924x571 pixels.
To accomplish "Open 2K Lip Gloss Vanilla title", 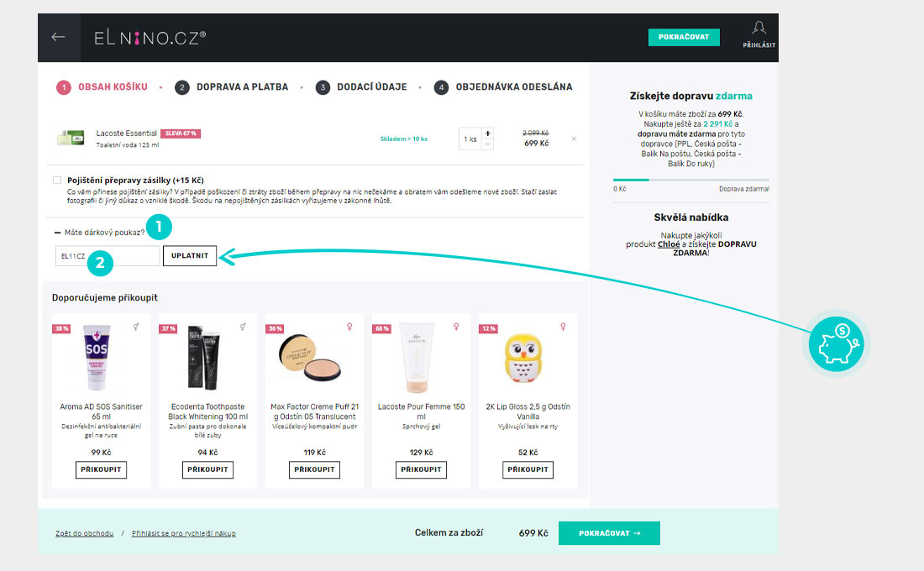I will [x=528, y=411].
